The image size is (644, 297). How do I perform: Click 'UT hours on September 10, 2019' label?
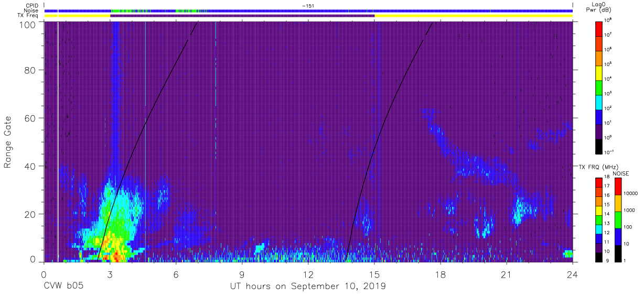coord(308,286)
